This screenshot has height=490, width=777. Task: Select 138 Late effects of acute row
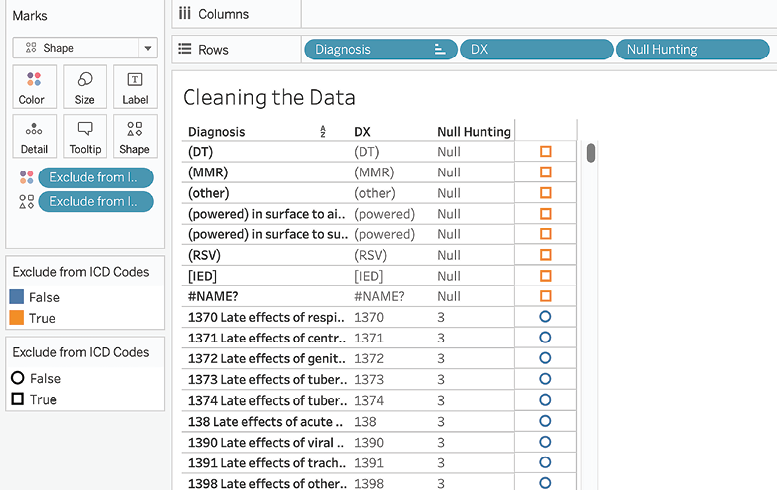(x=265, y=422)
